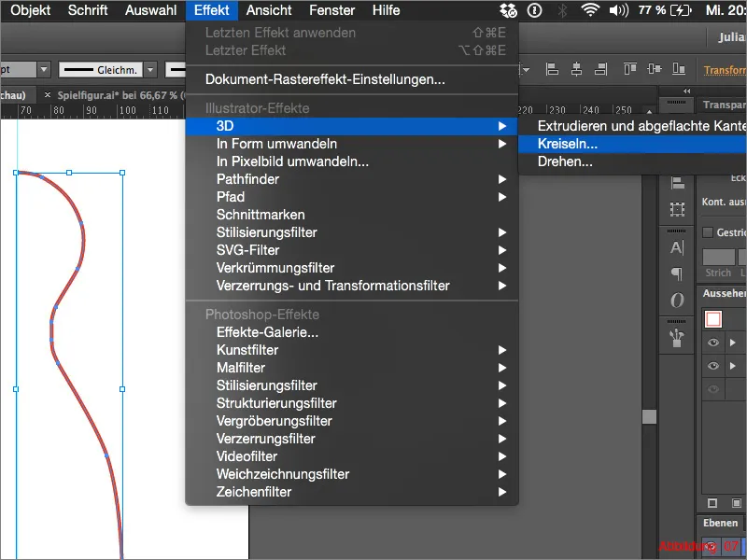
Task: Close the Spielfigur.ai document tab
Action: (x=48, y=95)
